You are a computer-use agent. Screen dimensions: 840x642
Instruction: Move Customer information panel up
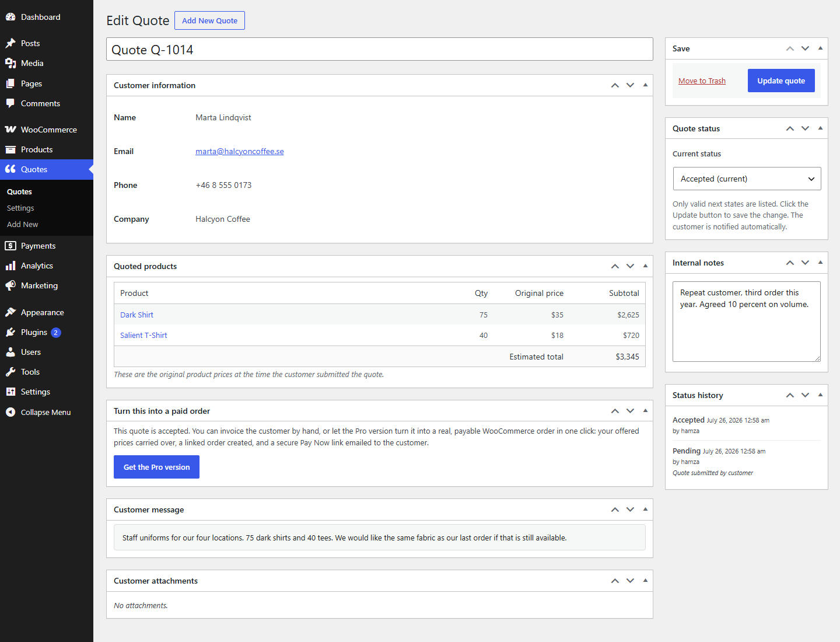(615, 85)
